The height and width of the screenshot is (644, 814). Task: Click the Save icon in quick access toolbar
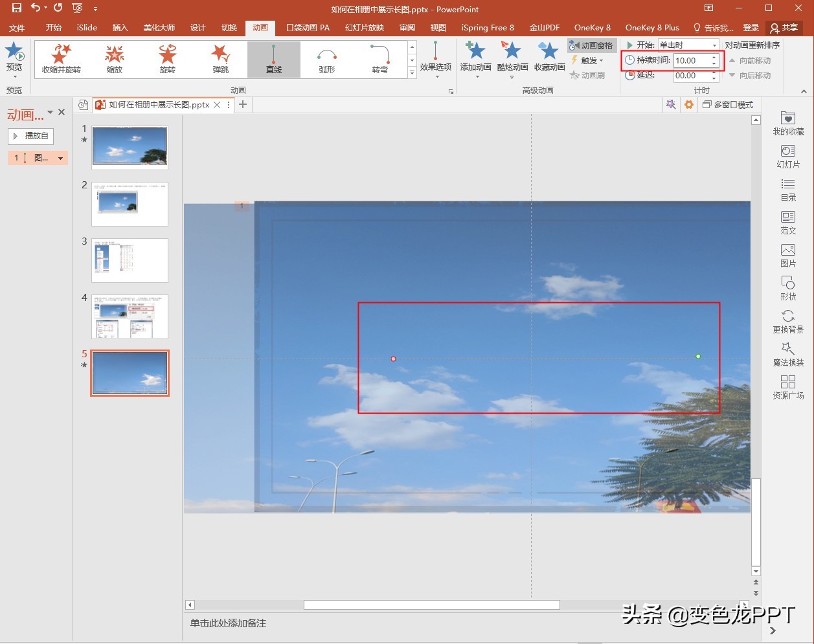17,8
